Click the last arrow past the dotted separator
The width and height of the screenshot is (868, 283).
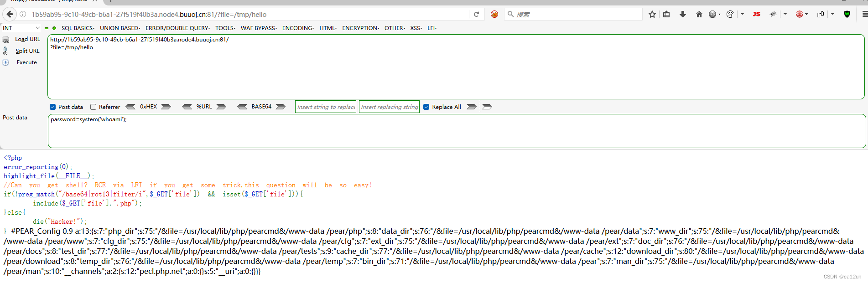[x=487, y=107]
